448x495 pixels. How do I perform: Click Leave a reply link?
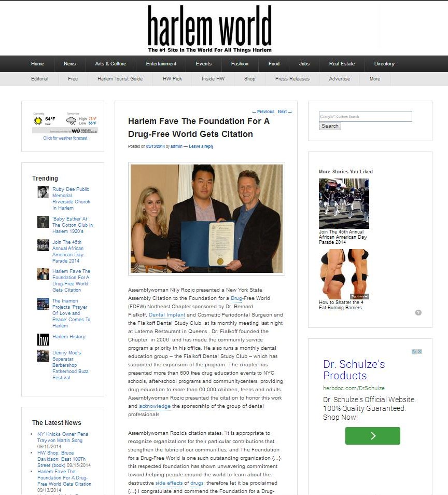(x=201, y=146)
